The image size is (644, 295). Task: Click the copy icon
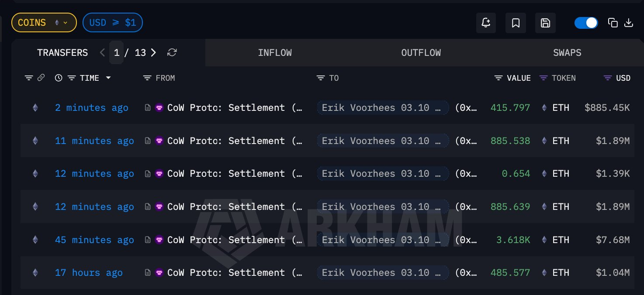tap(613, 23)
